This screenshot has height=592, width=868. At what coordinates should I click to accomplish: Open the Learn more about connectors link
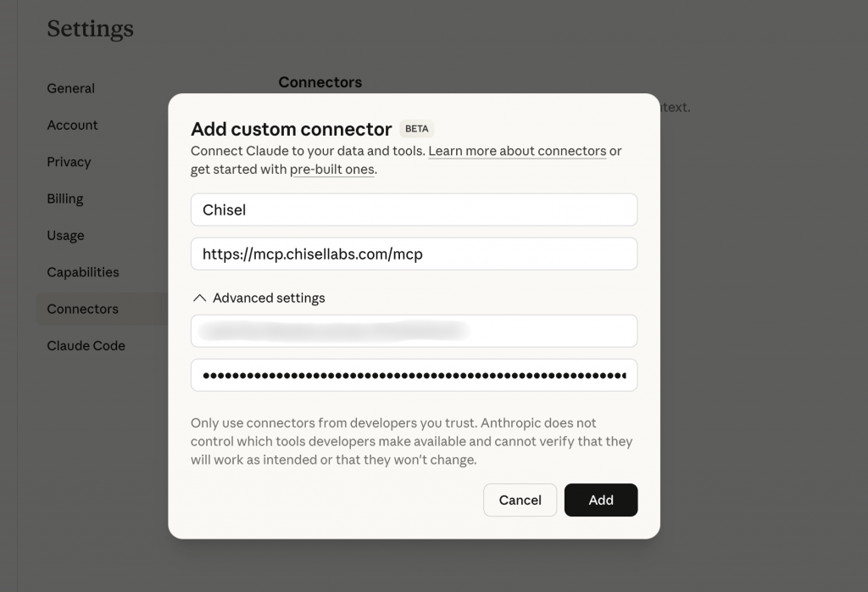point(517,151)
